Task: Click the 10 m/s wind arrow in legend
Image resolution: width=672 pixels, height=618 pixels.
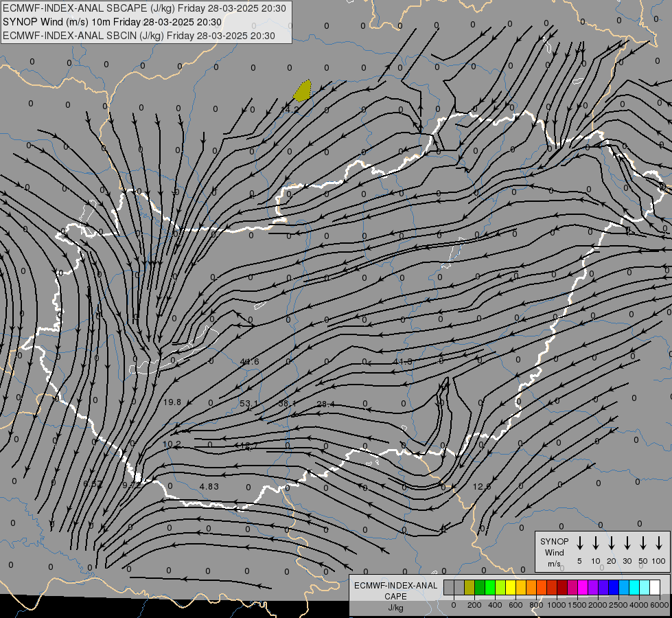Action: coord(595,543)
